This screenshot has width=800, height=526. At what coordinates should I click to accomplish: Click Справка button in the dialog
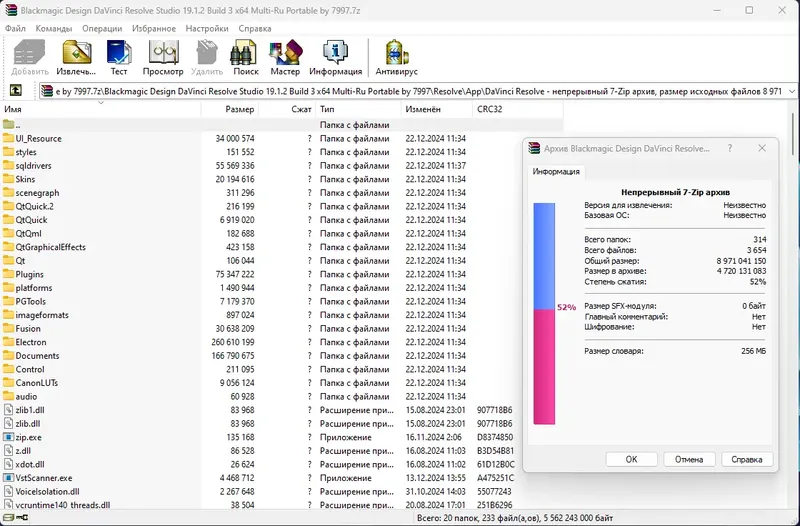pyautogui.click(x=747, y=459)
